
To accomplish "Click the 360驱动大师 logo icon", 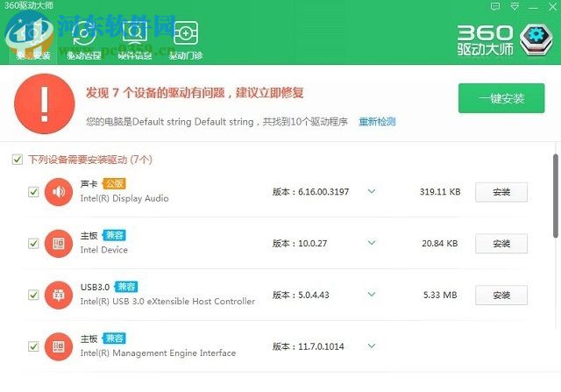I will coord(536,39).
